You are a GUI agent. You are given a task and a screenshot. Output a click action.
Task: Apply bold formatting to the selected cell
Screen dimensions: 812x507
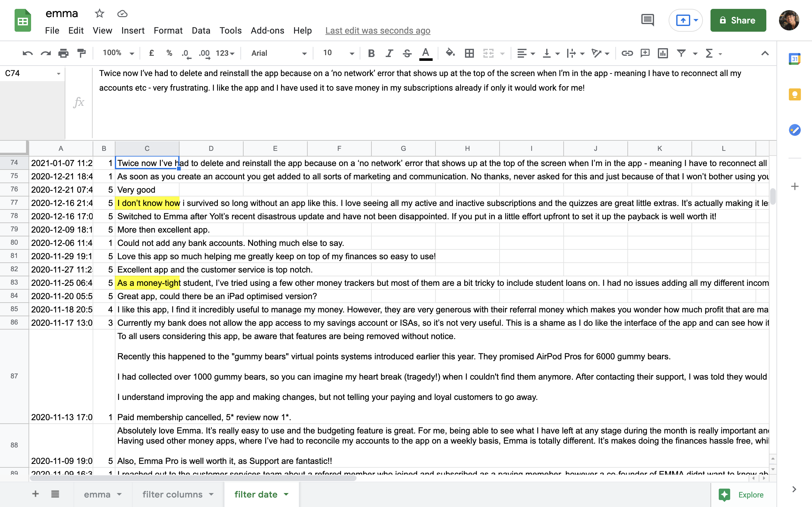pos(371,53)
